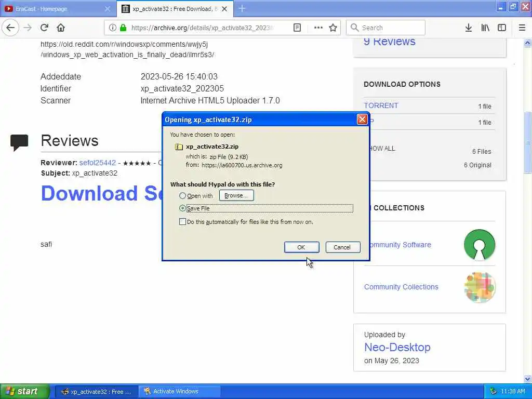The image size is (532, 399).
Task: Click the address bar URL field
Action: [202, 28]
